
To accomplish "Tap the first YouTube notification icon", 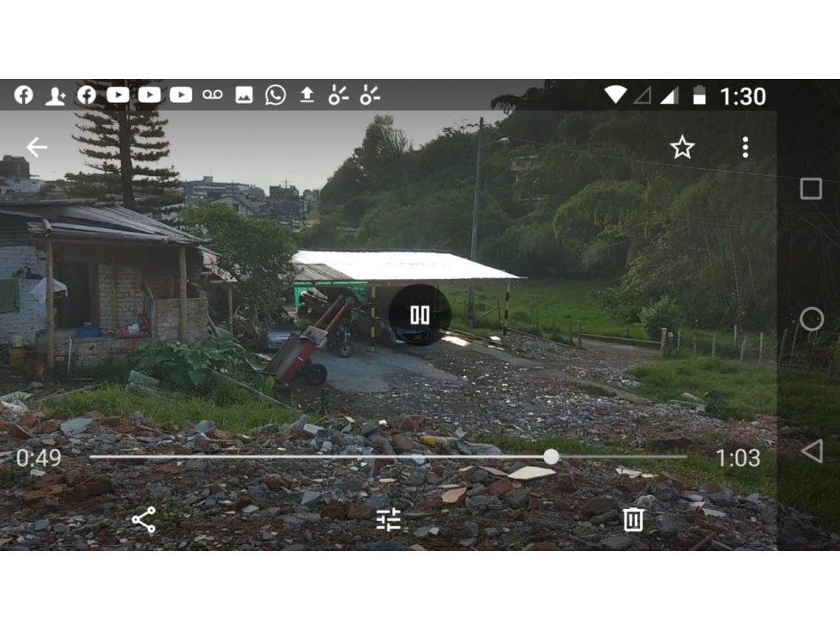I will 118,95.
